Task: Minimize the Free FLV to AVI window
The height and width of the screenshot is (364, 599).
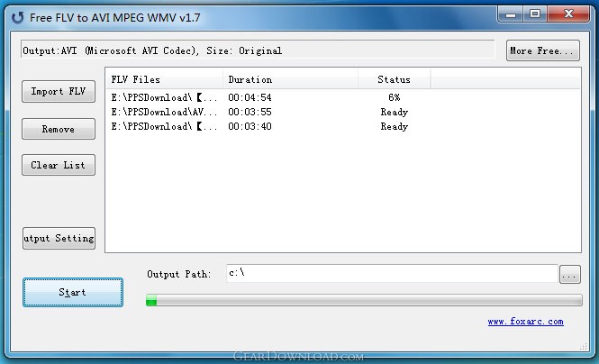Action: pos(511,14)
